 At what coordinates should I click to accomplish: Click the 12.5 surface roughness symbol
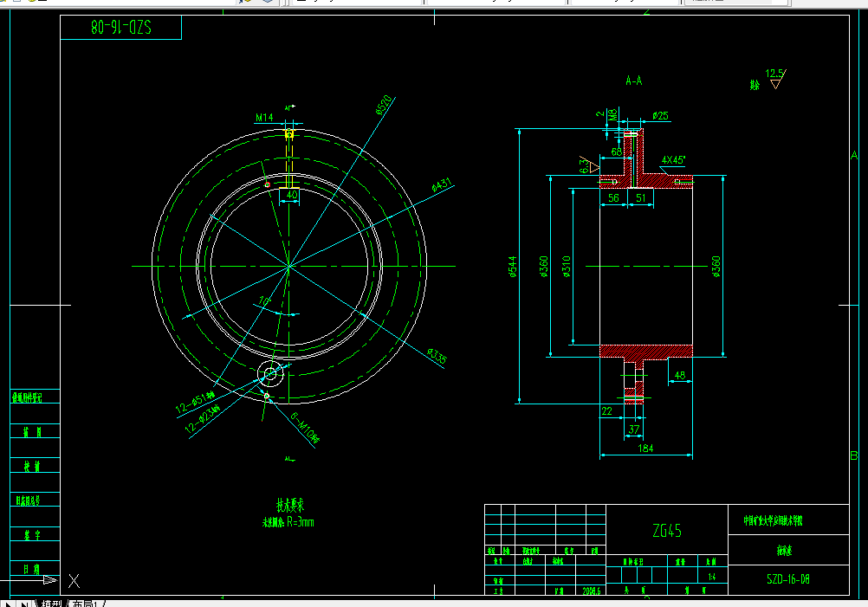[775, 78]
